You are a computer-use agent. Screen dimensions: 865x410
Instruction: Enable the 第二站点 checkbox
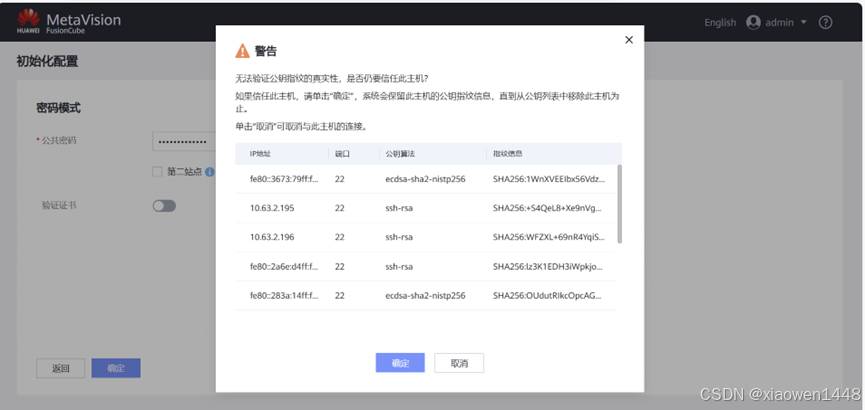click(x=157, y=172)
